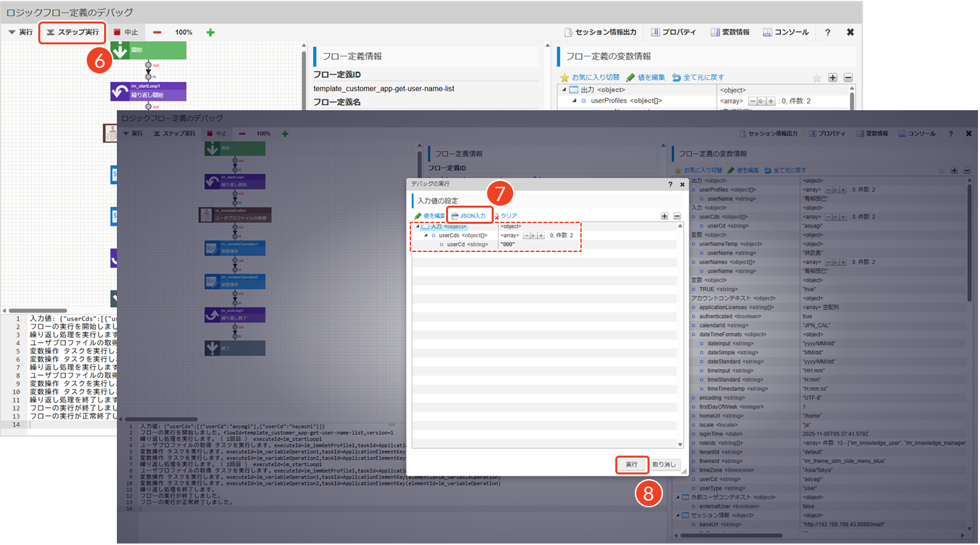Click the ステップ実行 (step run) toolbar button
The image size is (980, 545).
click(73, 32)
